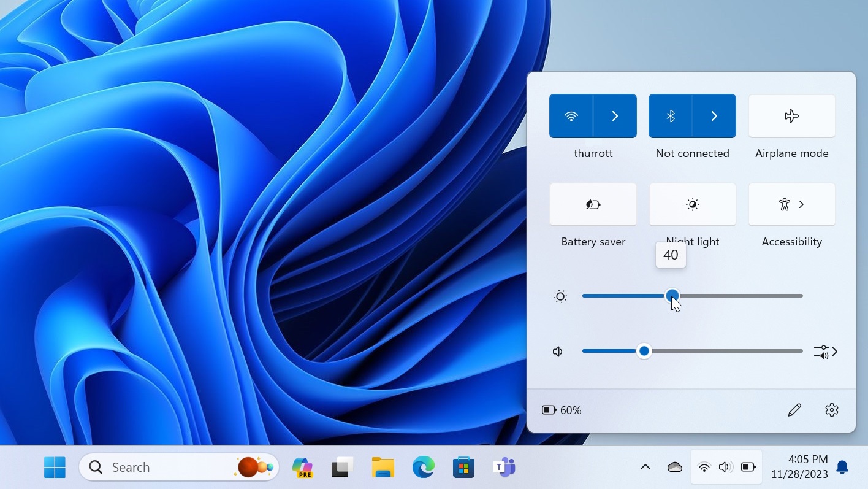The image size is (868, 489).
Task: Launch Microsoft Edge from the taskbar
Action: pos(423,468)
